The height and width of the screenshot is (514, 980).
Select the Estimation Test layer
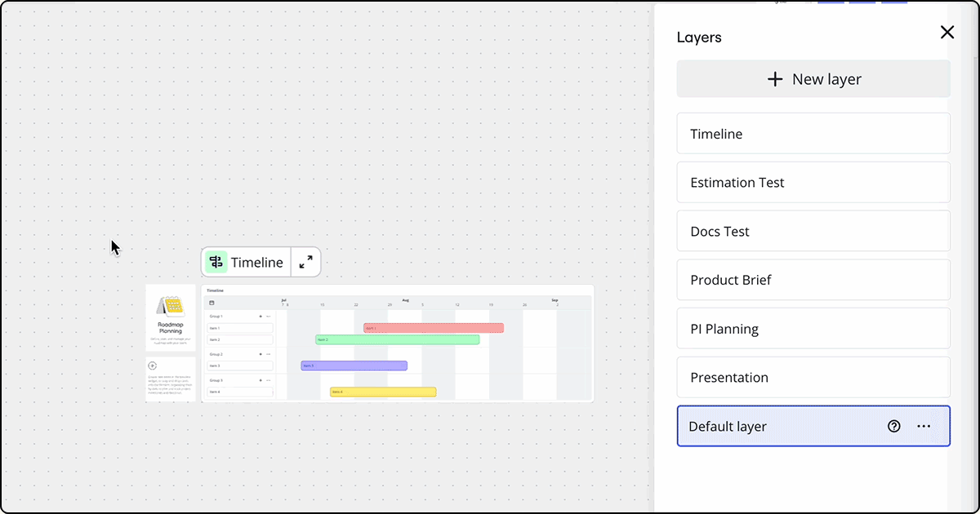click(813, 183)
